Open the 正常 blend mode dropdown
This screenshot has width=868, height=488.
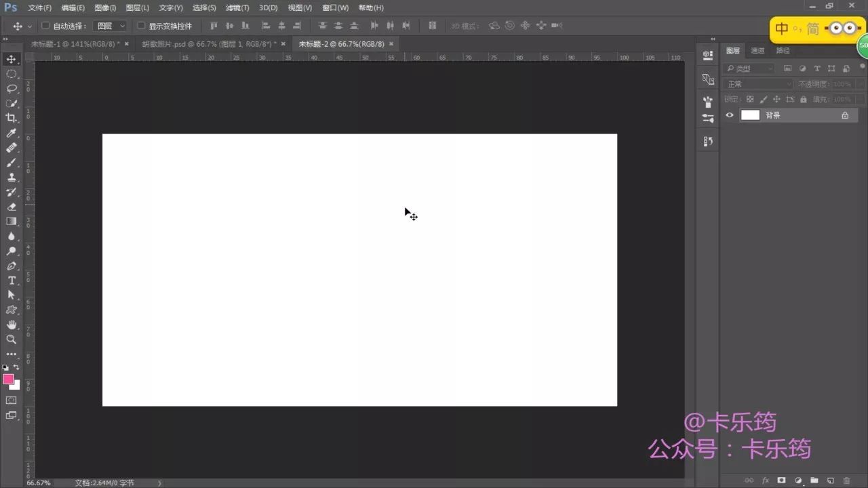click(x=757, y=84)
